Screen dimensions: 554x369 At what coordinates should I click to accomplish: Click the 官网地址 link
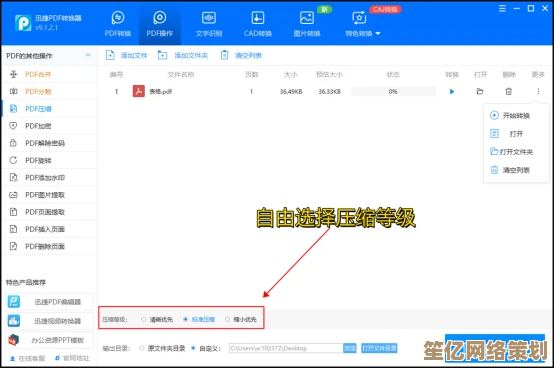(x=72, y=358)
